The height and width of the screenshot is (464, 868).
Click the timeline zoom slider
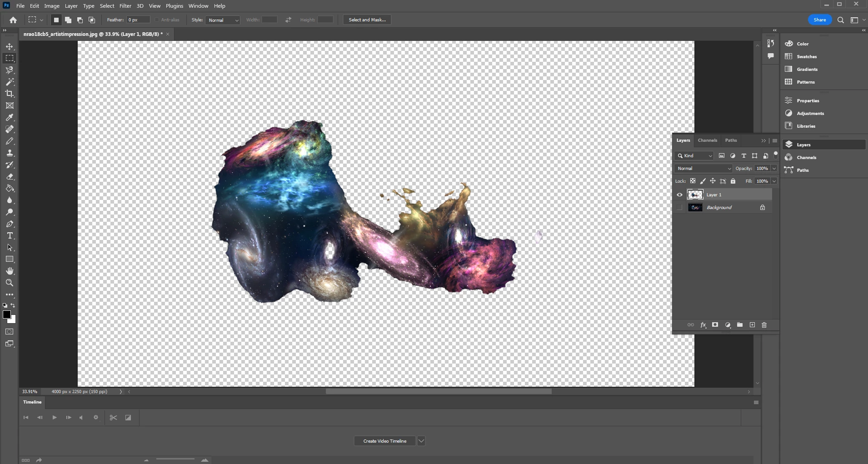(x=175, y=460)
